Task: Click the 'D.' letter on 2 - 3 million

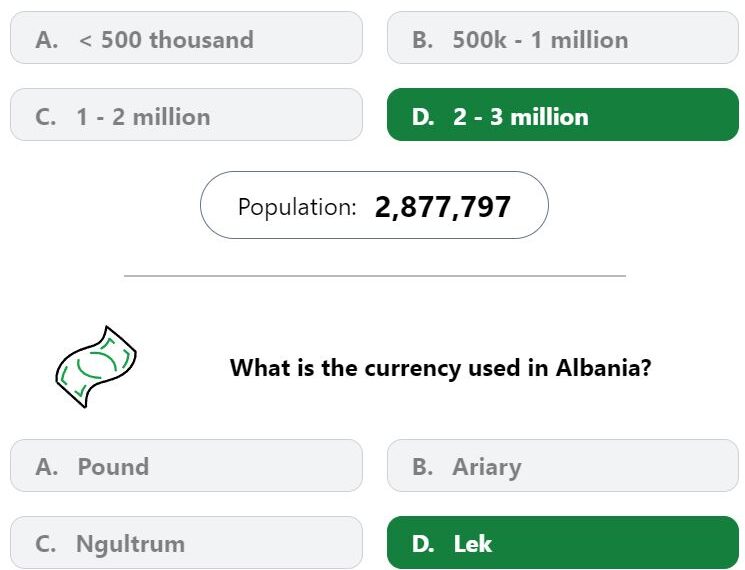Action: tap(423, 117)
